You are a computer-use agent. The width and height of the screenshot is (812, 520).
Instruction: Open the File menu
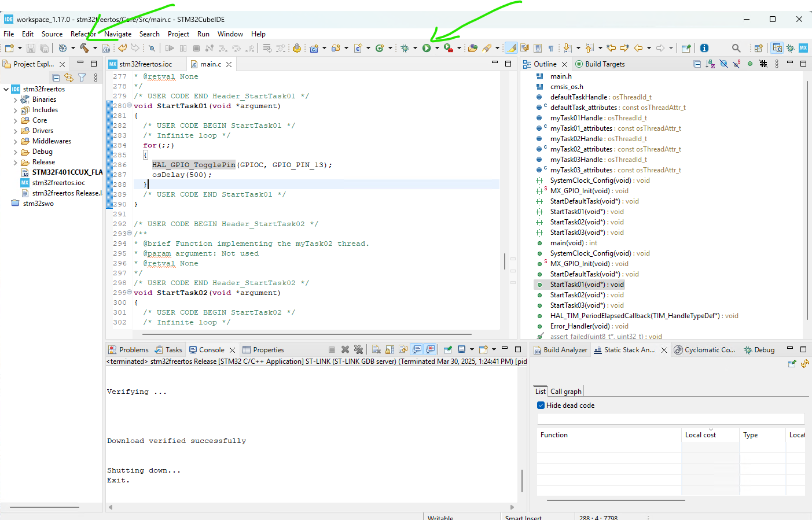[x=9, y=34]
